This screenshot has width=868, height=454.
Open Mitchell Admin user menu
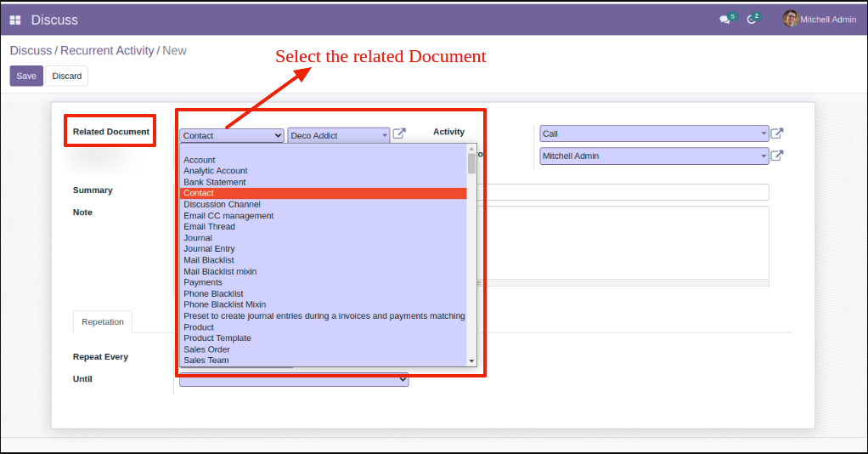pyautogui.click(x=820, y=20)
